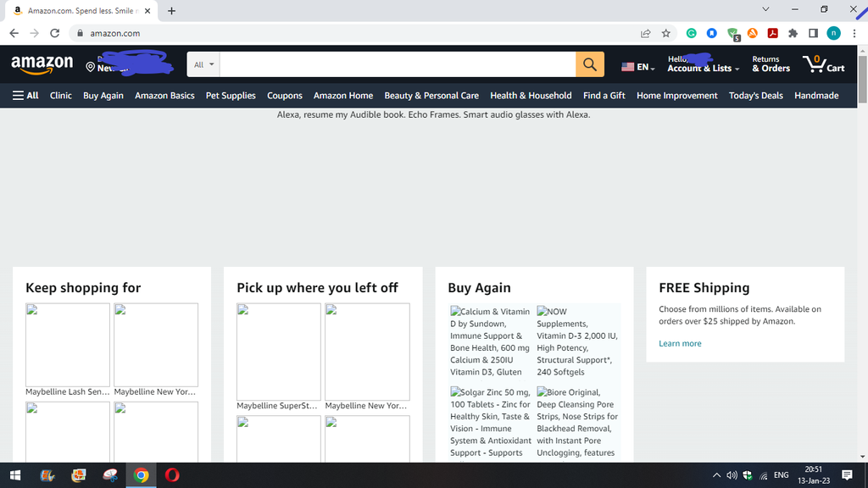The width and height of the screenshot is (868, 488).
Task: Open Amazon Basics
Action: click(165, 95)
